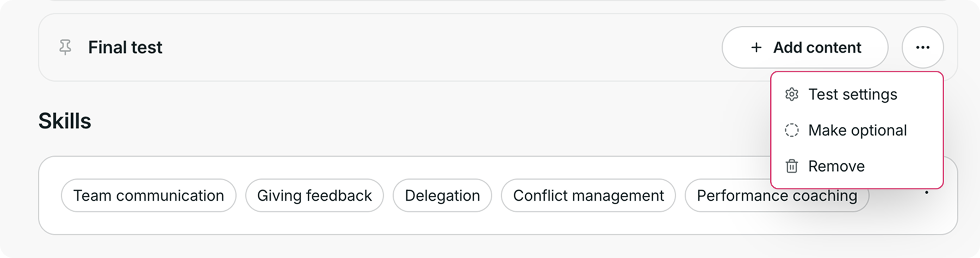The image size is (980, 258).
Task: Select the Giving feedback skill chip
Action: tap(314, 195)
